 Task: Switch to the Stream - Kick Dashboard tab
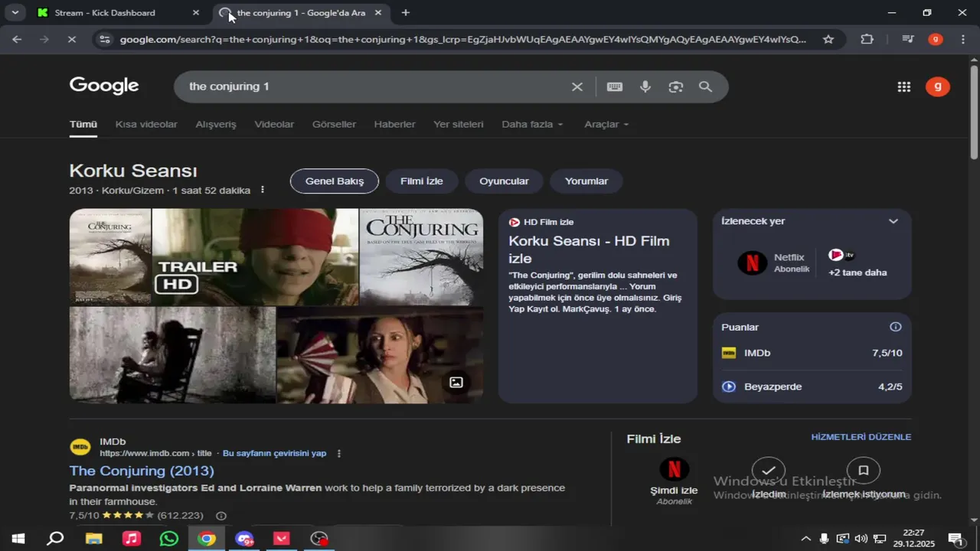pos(119,12)
